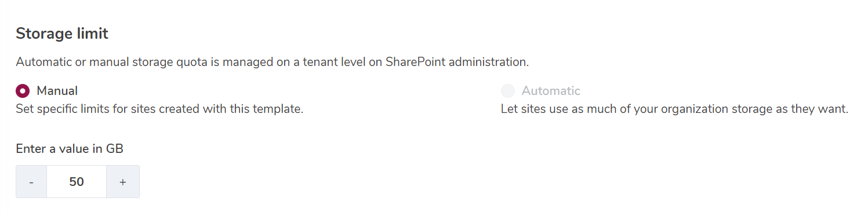Click the plus button to increase GB
The height and width of the screenshot is (212, 868).
123,182
